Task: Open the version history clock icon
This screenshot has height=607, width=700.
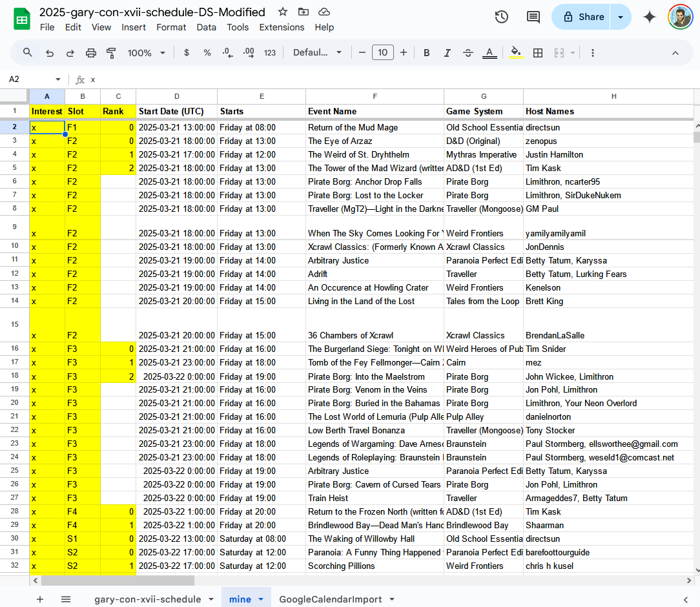Action: point(501,17)
